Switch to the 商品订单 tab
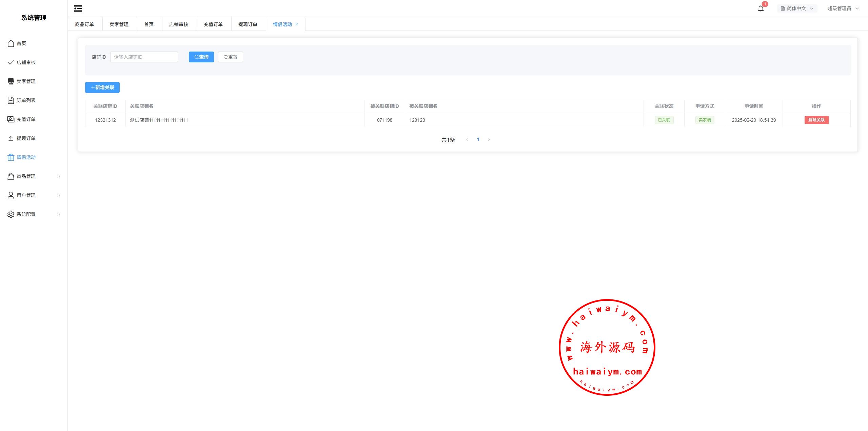Image resolution: width=868 pixels, height=431 pixels. point(84,24)
